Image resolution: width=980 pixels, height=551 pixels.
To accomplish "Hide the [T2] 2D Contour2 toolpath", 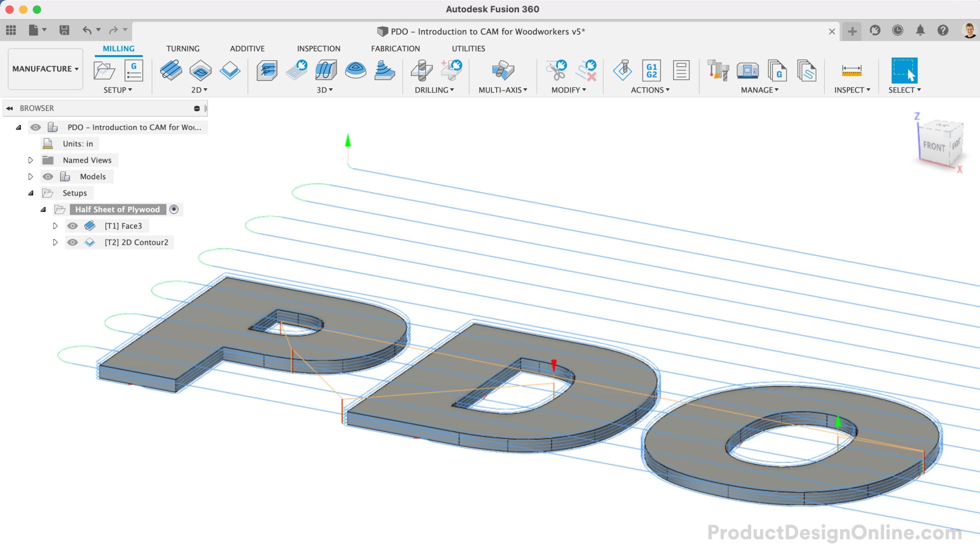I will tap(72, 242).
